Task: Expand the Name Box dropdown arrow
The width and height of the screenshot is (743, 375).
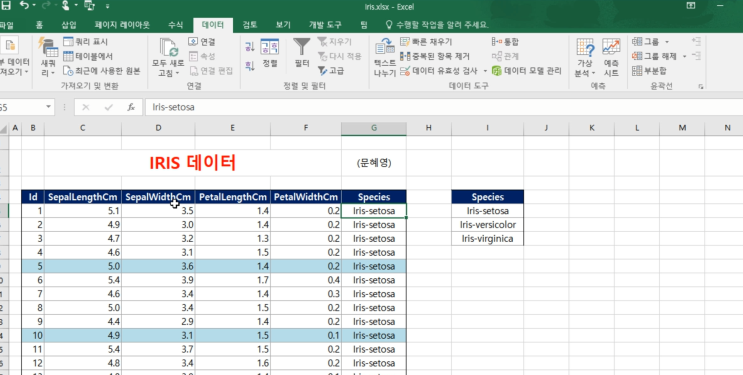Action: click(48, 107)
